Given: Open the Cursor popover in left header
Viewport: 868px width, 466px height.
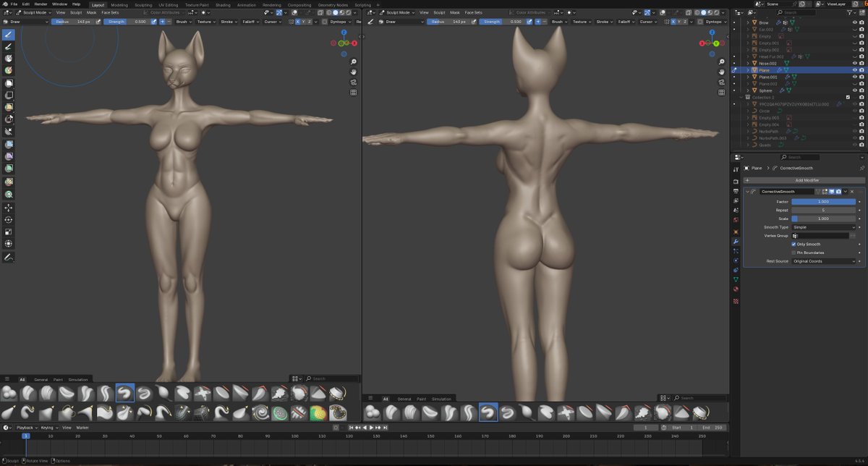Looking at the screenshot, I should [273, 22].
